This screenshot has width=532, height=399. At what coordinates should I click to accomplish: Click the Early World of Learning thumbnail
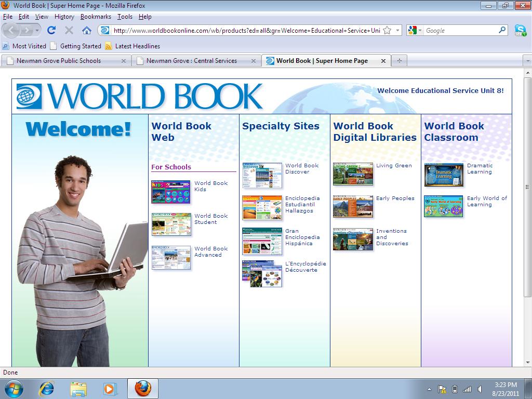click(444, 206)
